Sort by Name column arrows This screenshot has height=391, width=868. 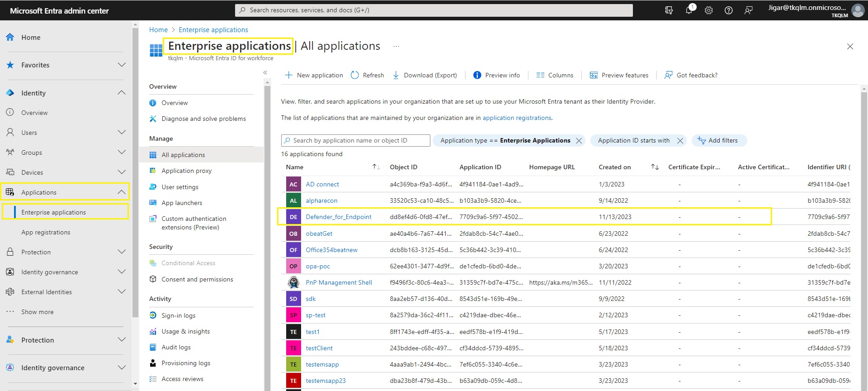pos(376,167)
